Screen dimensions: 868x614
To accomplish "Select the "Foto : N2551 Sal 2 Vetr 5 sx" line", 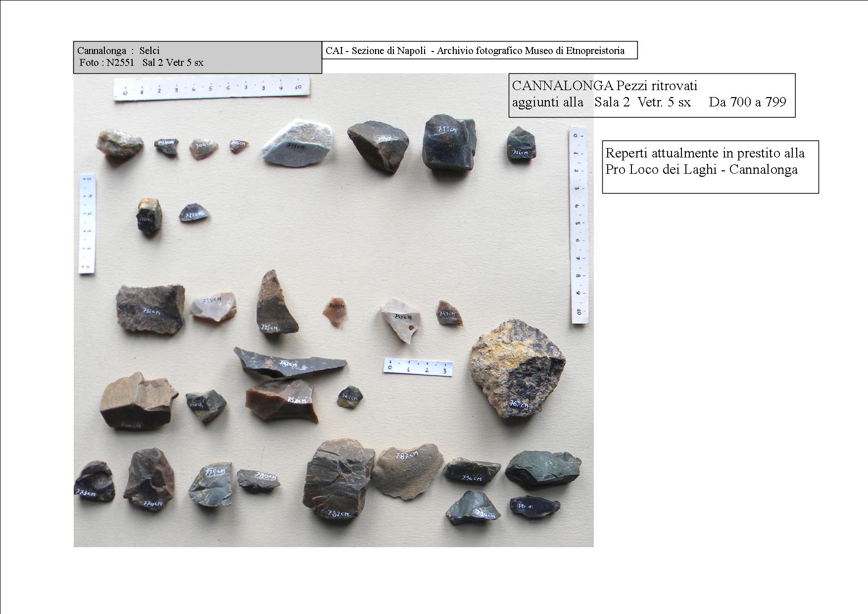I will click(142, 63).
